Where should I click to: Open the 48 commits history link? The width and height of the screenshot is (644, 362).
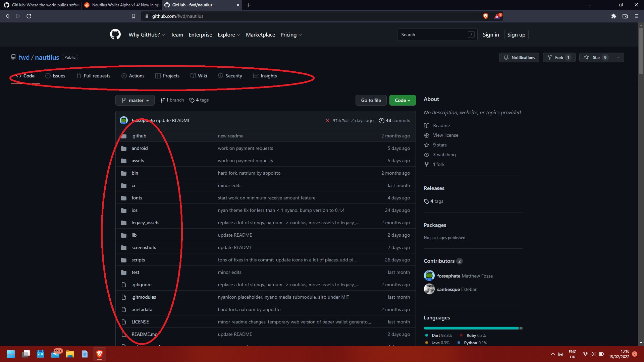pos(394,121)
